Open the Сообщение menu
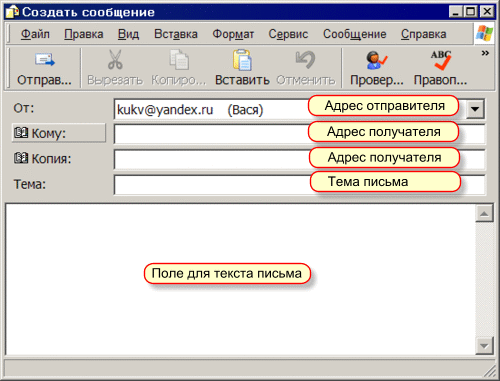500x381 pixels. tap(355, 34)
